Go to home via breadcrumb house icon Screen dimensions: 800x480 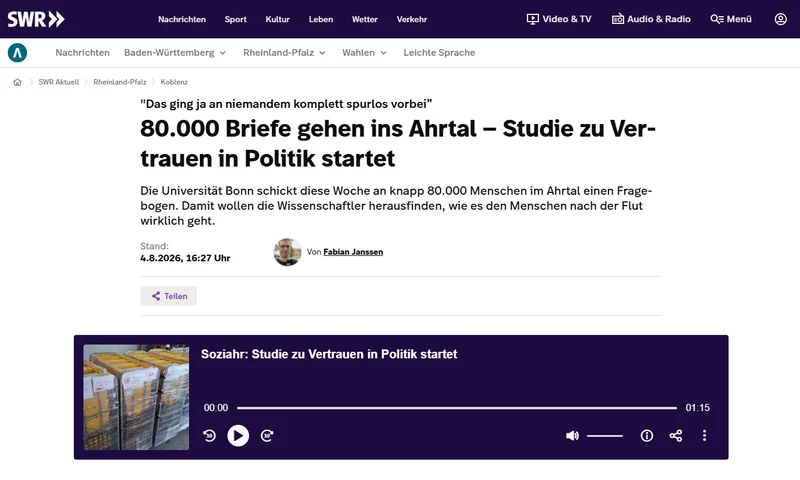click(x=17, y=82)
